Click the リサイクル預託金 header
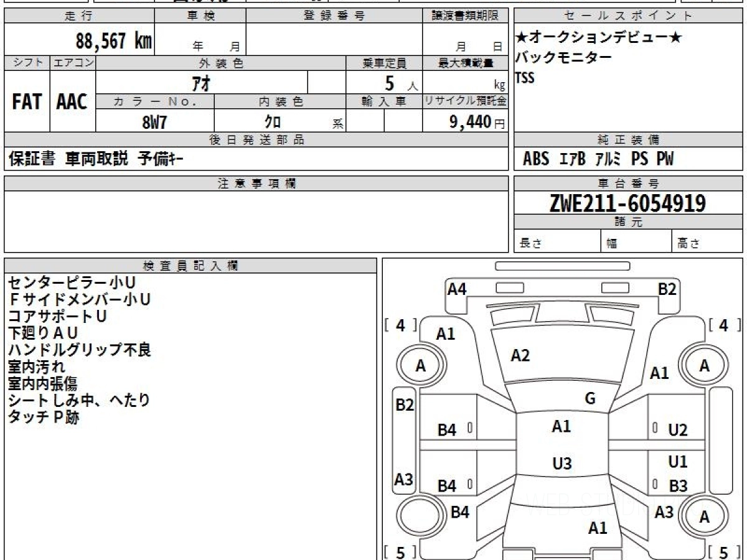Image resolution: width=747 pixels, height=560 pixels. click(466, 101)
